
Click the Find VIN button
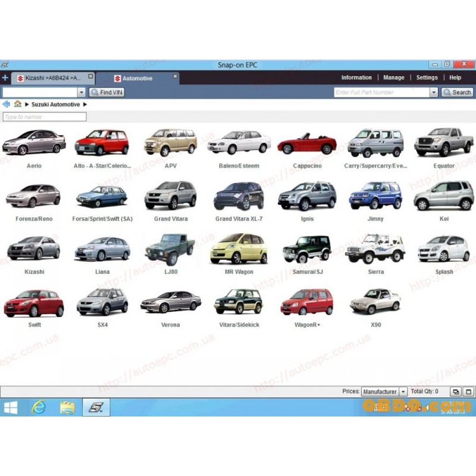click(107, 92)
